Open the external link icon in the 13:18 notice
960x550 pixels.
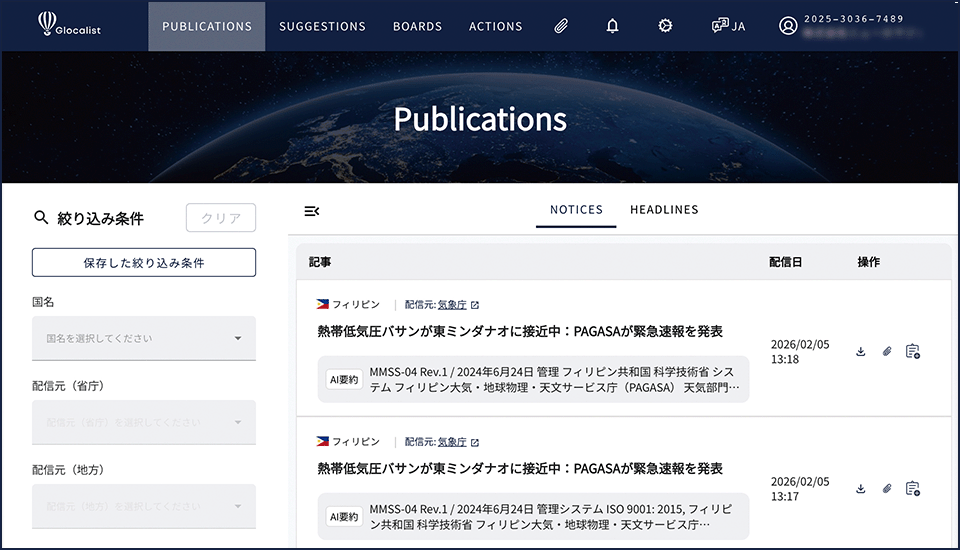coord(475,305)
